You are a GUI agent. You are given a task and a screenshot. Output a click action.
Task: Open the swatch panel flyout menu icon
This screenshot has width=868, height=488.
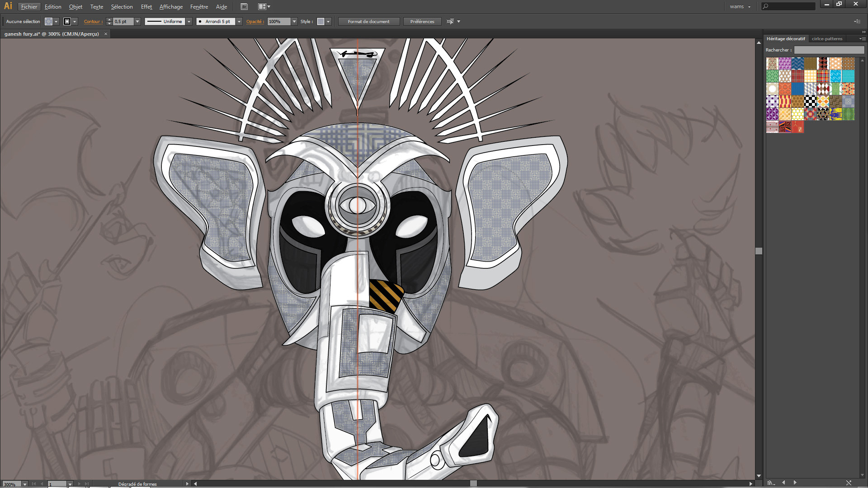(862, 39)
